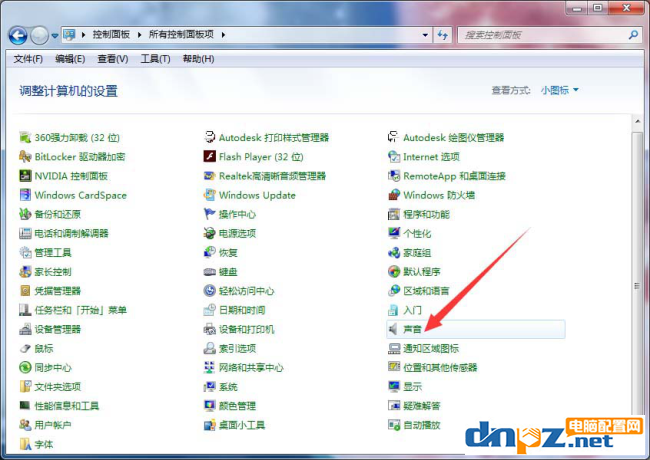Open the Windows 防火墙 icon
This screenshot has width=650, height=460.
pos(394,195)
